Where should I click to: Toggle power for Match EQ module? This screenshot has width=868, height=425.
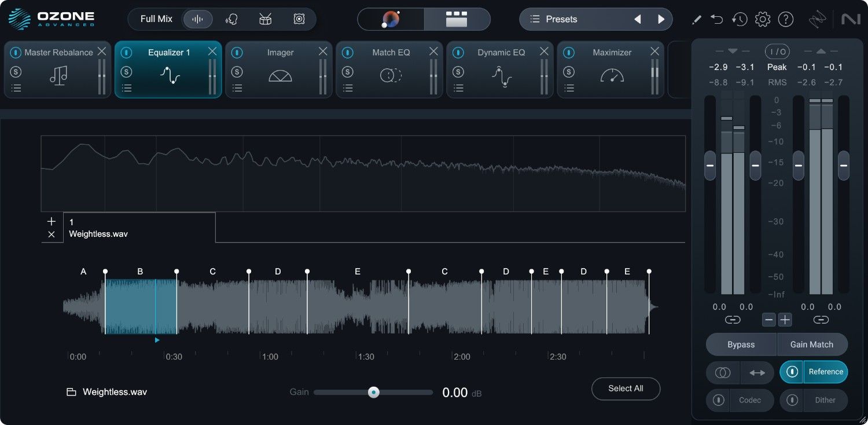pyautogui.click(x=348, y=53)
